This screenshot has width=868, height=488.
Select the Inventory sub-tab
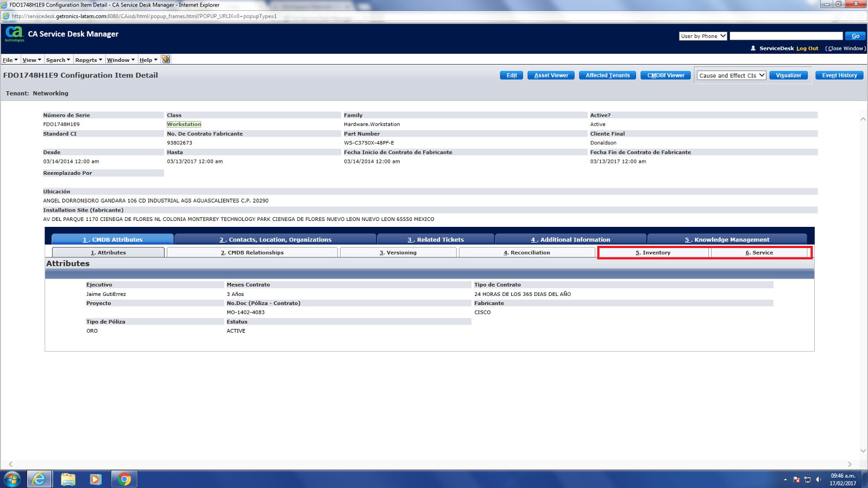click(653, 252)
